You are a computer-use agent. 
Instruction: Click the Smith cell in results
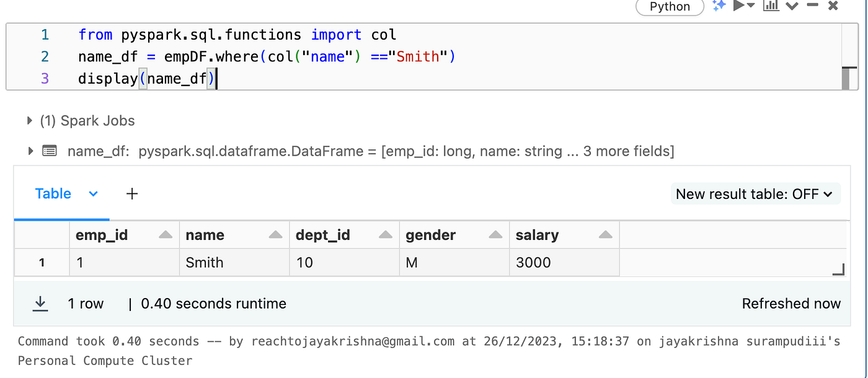point(205,263)
